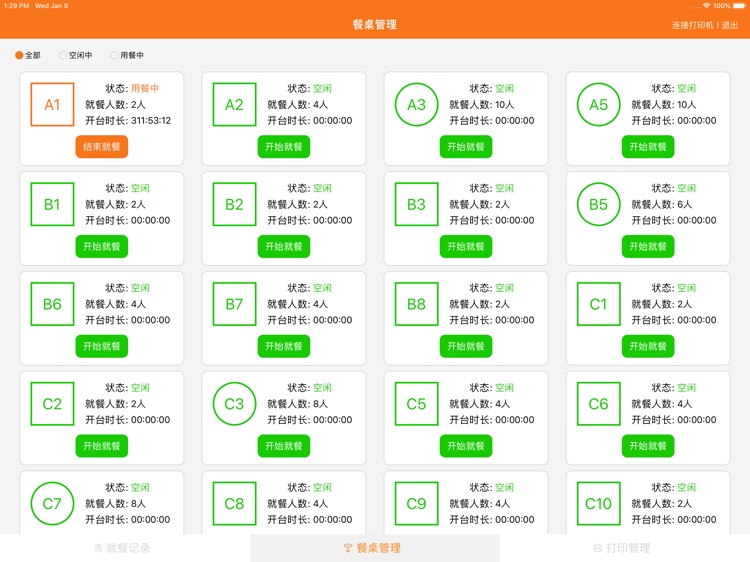The width and height of the screenshot is (750, 562).
Task: Click 连接打印机 in the header
Action: click(x=693, y=25)
